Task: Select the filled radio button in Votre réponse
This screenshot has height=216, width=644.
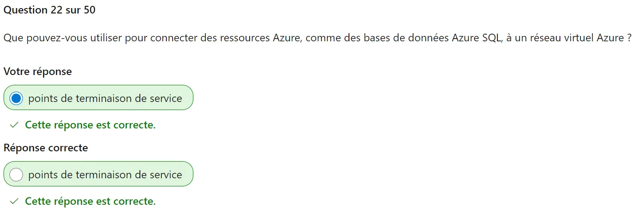Action: tap(16, 98)
